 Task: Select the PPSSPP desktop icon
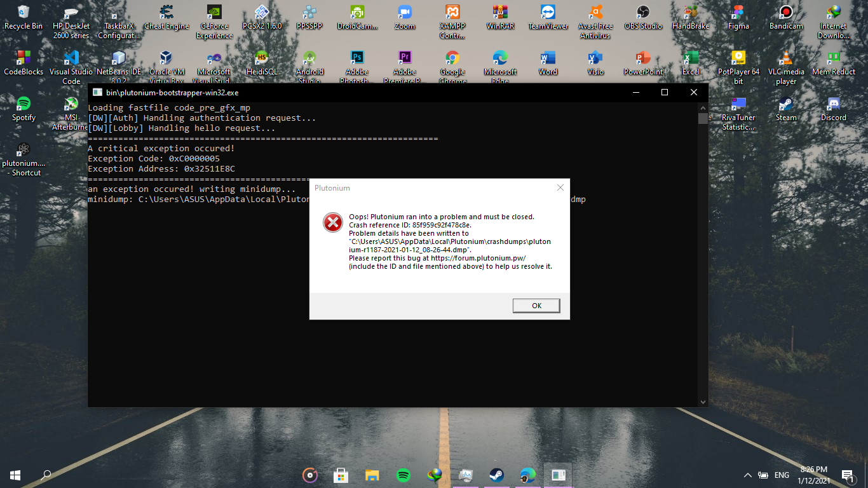point(309,18)
